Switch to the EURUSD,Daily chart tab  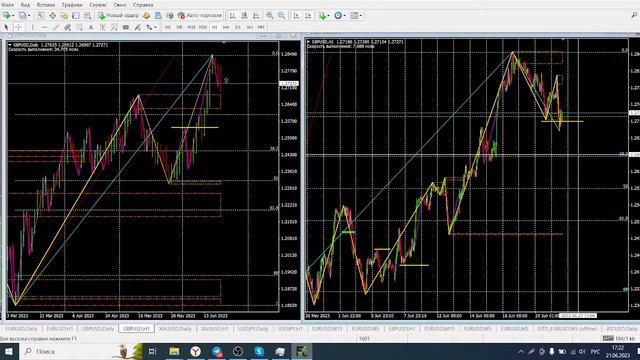coord(21,328)
